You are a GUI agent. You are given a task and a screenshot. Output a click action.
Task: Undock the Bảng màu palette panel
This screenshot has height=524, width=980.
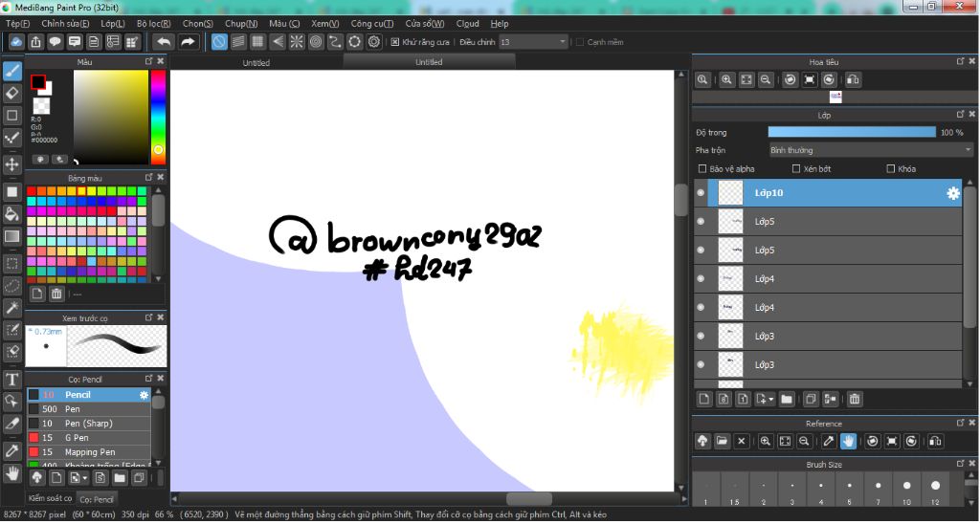click(148, 177)
